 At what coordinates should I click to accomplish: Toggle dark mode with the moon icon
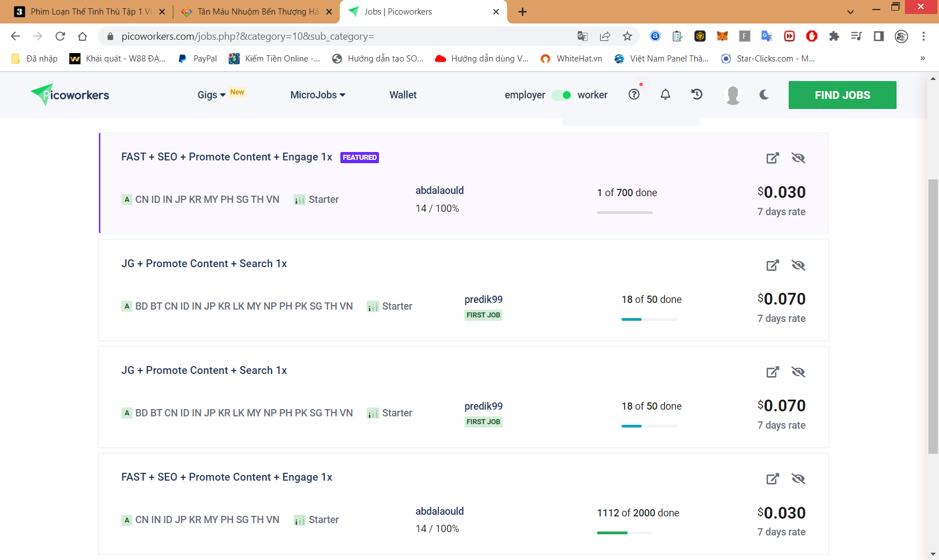tap(764, 94)
